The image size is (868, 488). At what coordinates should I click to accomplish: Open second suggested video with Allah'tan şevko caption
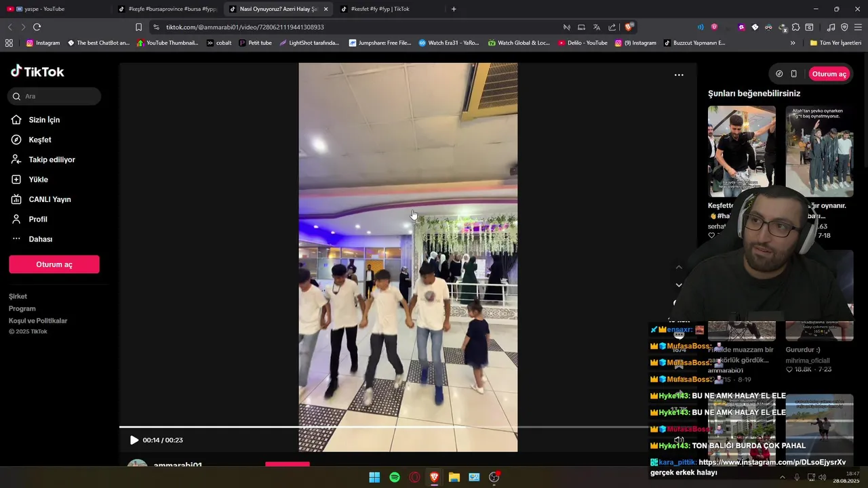pyautogui.click(x=819, y=151)
